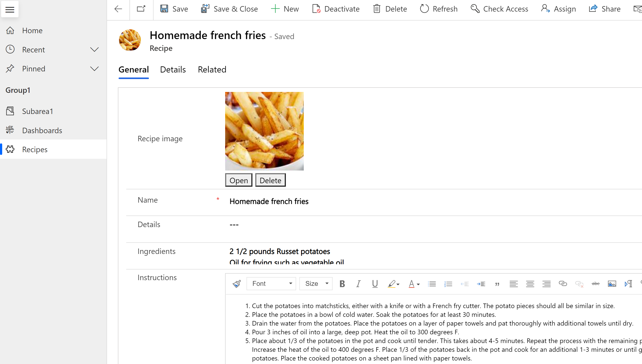The height and width of the screenshot is (364, 642).
Task: Select the Size dropdown in toolbar
Action: click(316, 283)
